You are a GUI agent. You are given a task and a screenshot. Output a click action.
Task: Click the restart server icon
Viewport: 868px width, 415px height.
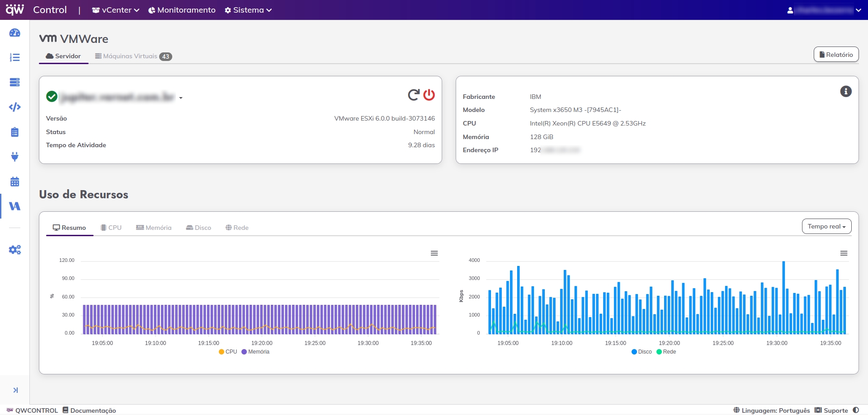(x=414, y=95)
